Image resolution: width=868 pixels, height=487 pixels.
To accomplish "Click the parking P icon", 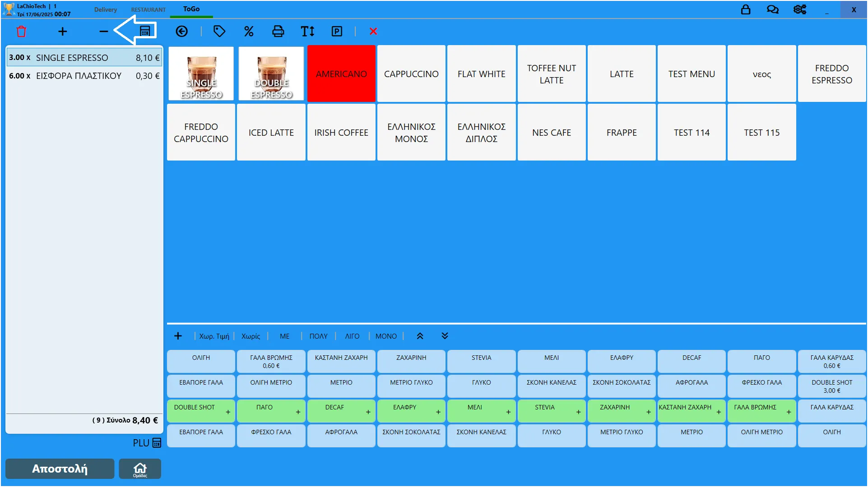I will [x=337, y=31].
